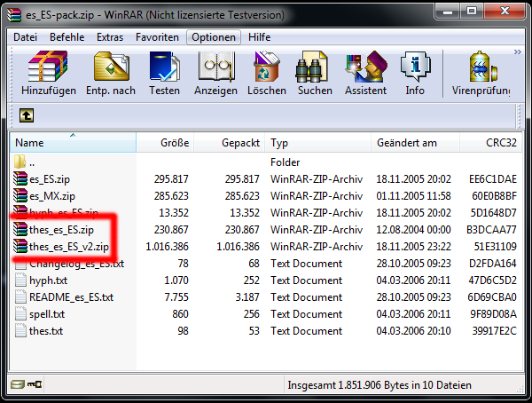Click the Löschen delete icon

267,67
